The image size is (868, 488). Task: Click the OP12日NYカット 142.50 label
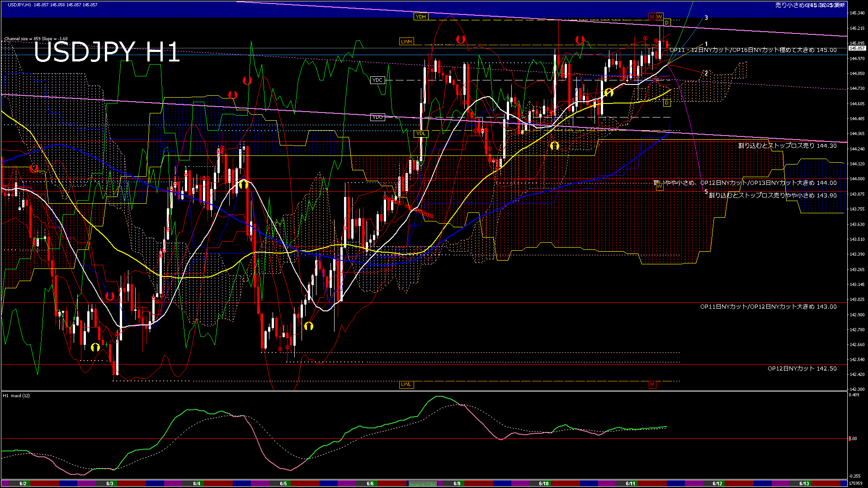click(x=802, y=369)
